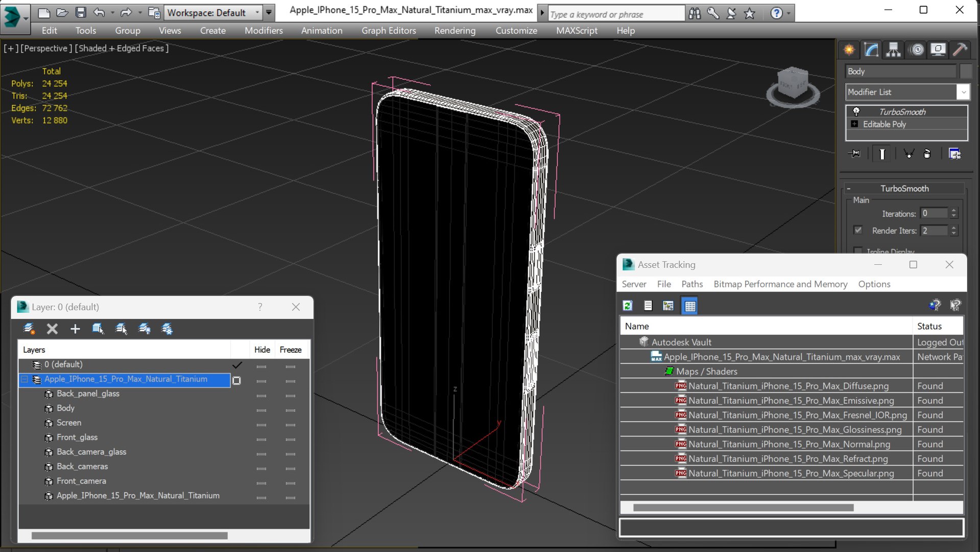Switch to the Utilities hammer panel
The width and height of the screenshot is (980, 552).
(960, 50)
